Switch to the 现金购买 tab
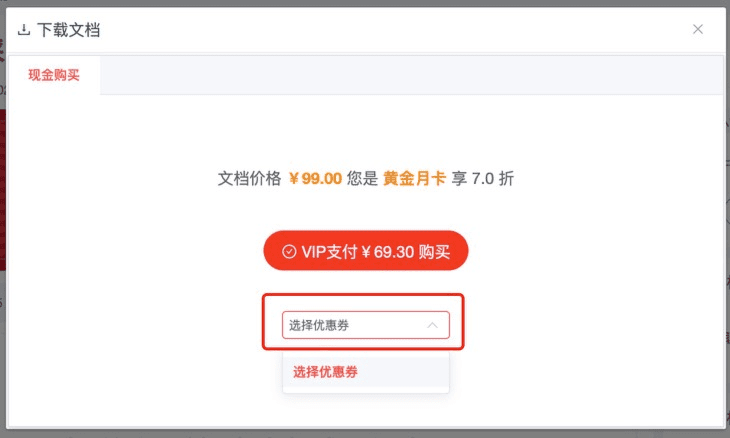The height and width of the screenshot is (438, 730). (54, 75)
